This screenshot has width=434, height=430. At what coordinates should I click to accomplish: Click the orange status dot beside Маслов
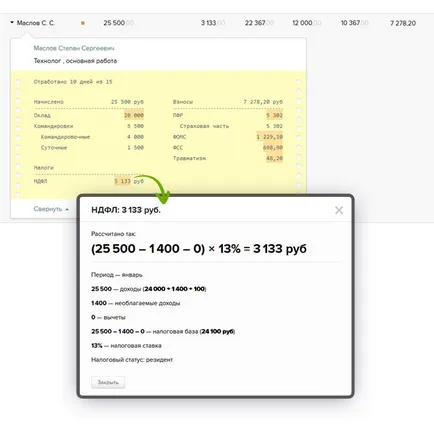(x=83, y=23)
